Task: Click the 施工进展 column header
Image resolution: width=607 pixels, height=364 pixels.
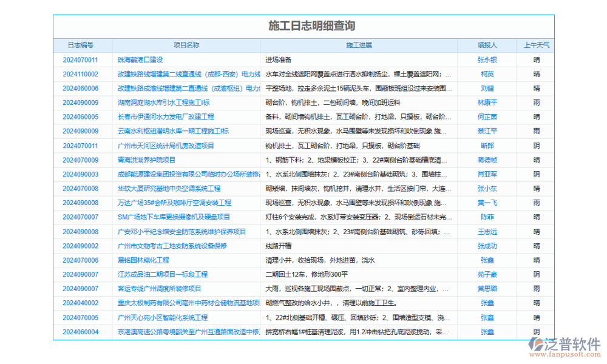Action: (x=358, y=45)
